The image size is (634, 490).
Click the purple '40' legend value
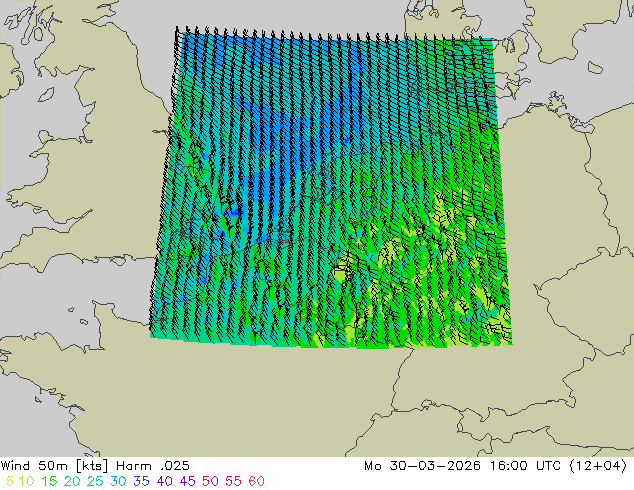click(164, 481)
